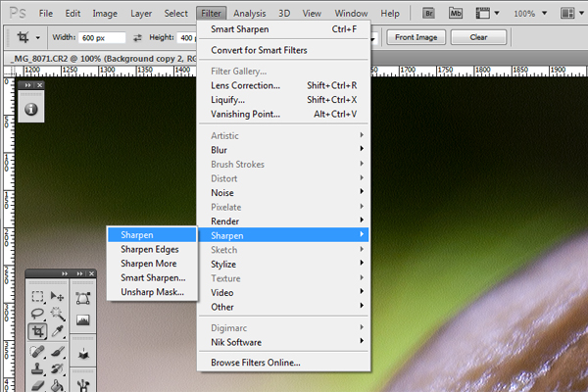The width and height of the screenshot is (588, 392).
Task: Choose Unsharp Mask... filter
Action: tap(152, 292)
